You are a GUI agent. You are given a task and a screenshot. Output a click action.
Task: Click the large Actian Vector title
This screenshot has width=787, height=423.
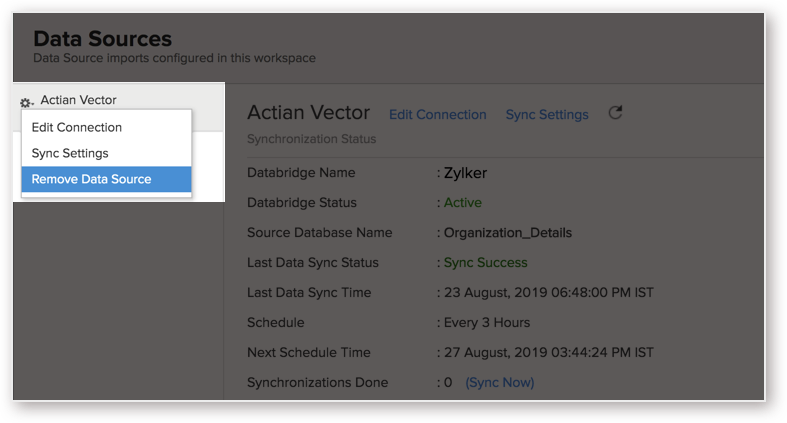click(309, 112)
